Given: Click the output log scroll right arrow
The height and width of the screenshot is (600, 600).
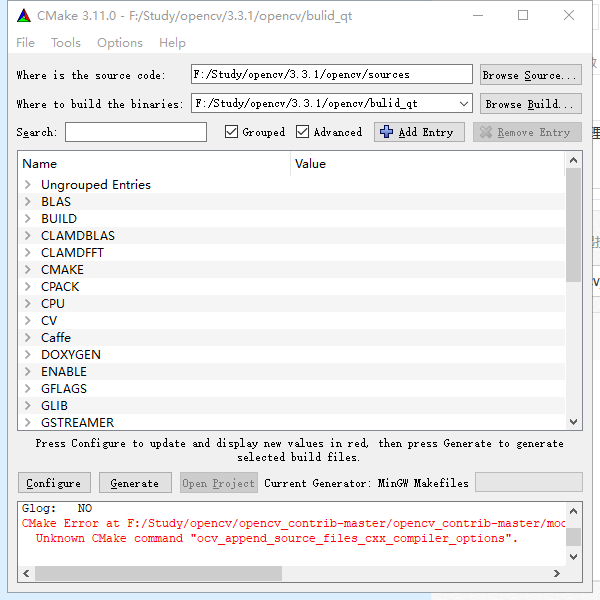Looking at the screenshot, I should point(557,573).
